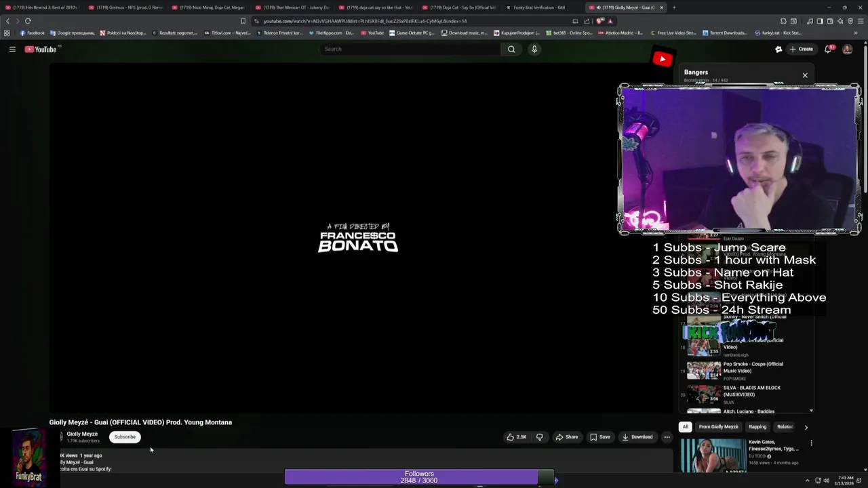Open the YouTube hamburger guide menu
Image resolution: width=868 pixels, height=488 pixels.
[12, 49]
